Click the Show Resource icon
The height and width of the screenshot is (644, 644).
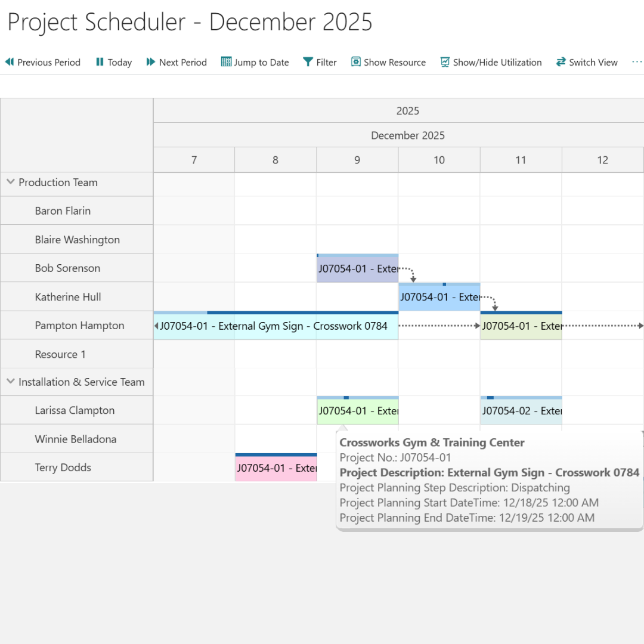(x=356, y=62)
